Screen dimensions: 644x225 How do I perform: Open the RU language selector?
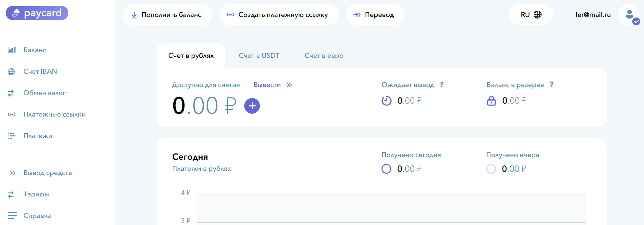click(531, 15)
